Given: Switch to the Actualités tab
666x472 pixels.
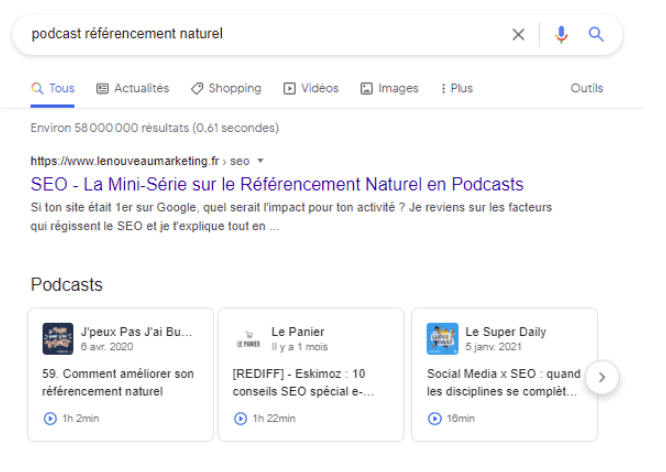Looking at the screenshot, I should point(133,88).
